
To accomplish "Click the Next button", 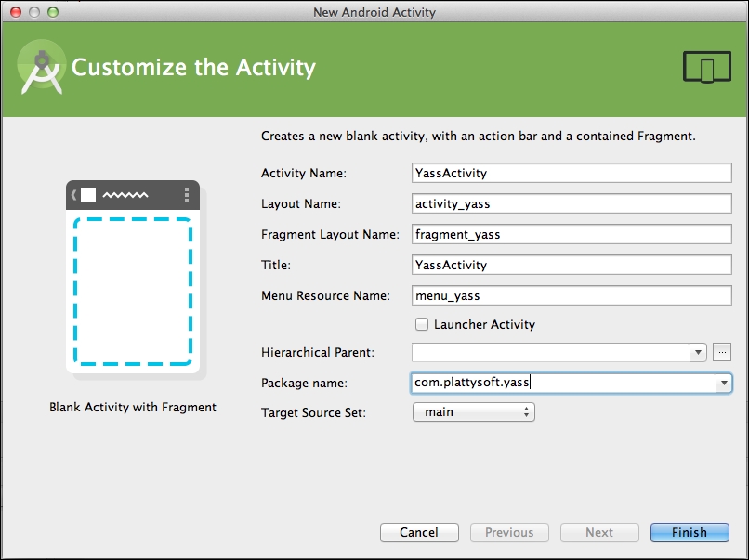I will 599,532.
